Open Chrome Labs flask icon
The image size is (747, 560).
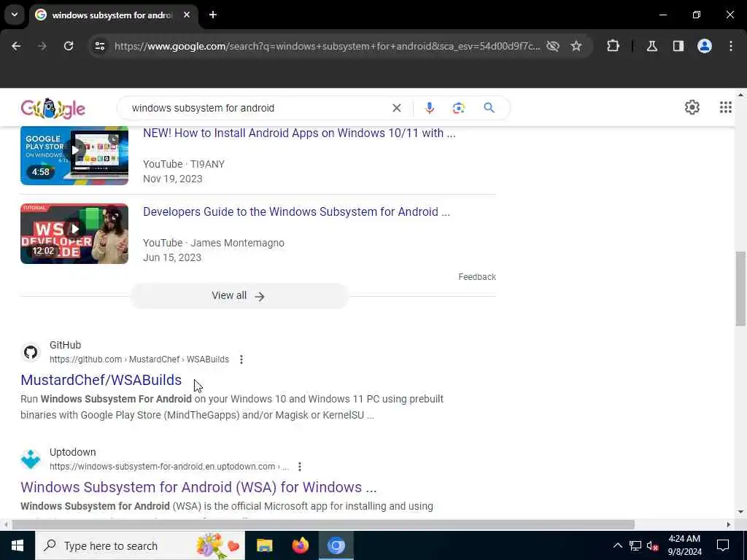coord(651,46)
